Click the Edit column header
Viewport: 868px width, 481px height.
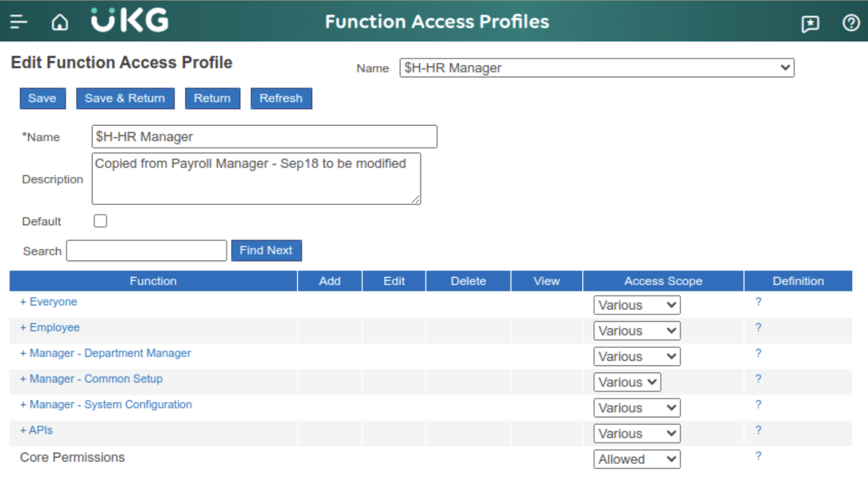[394, 281]
